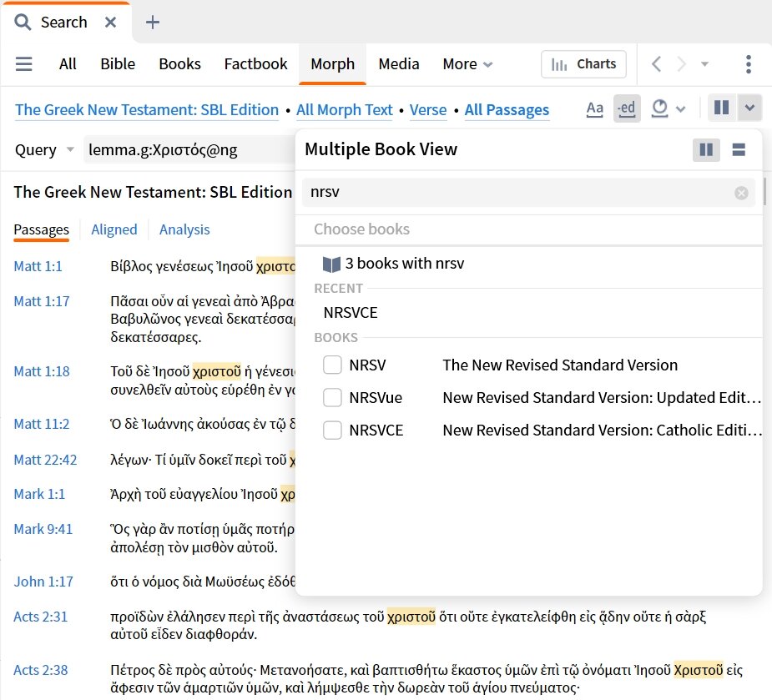Go back in search history
This screenshot has width=772, height=700.
[656, 64]
